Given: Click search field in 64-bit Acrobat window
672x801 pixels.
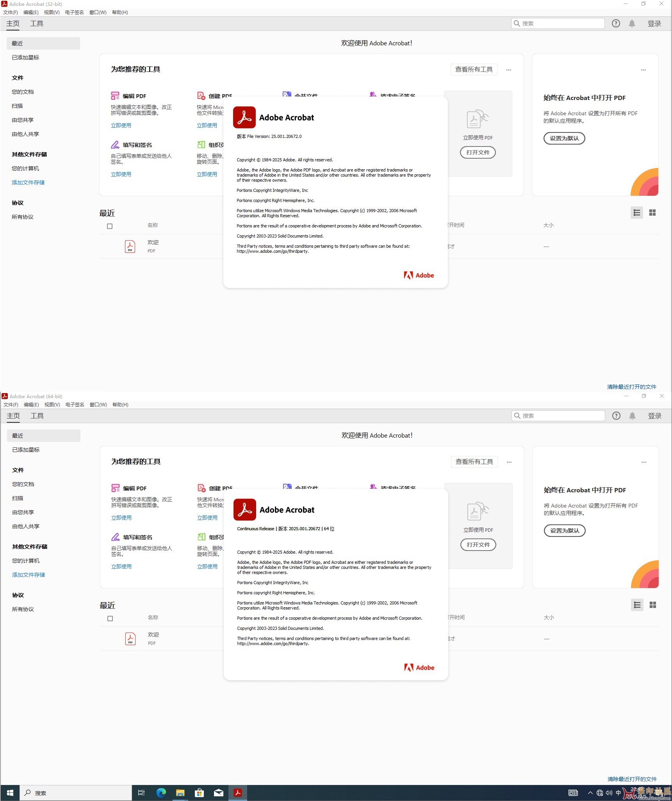Looking at the screenshot, I should coord(558,416).
